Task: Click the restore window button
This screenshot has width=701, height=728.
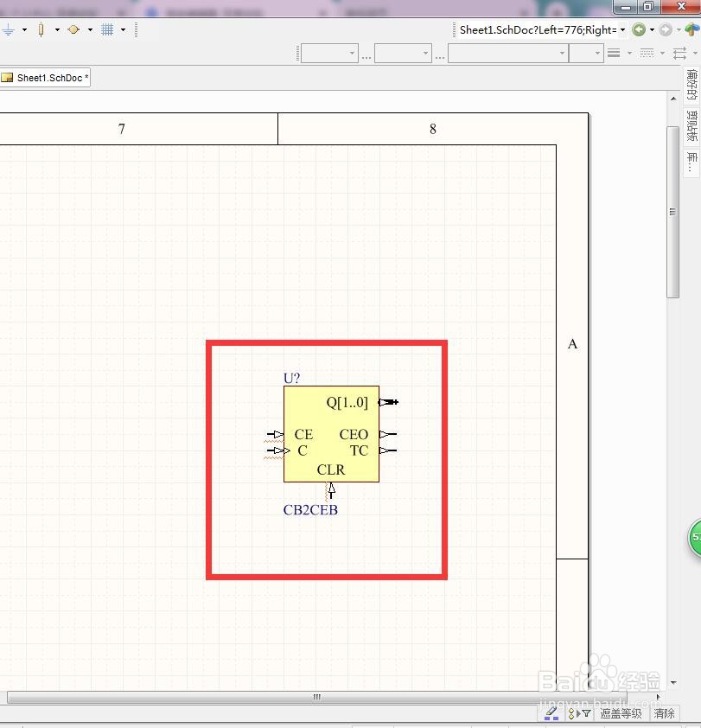Action: (648, 7)
